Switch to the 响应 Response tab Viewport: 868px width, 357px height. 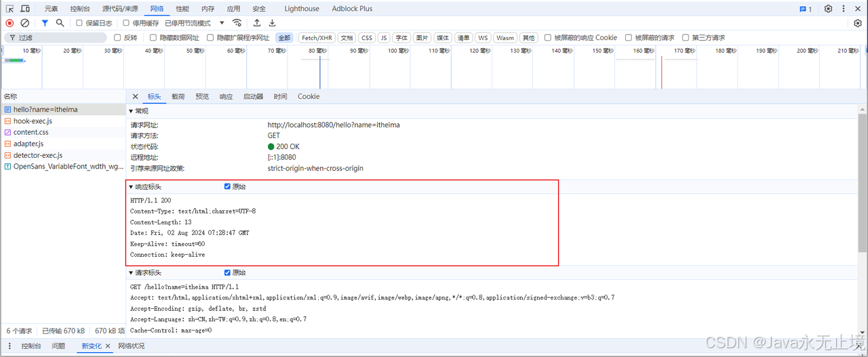(226, 96)
